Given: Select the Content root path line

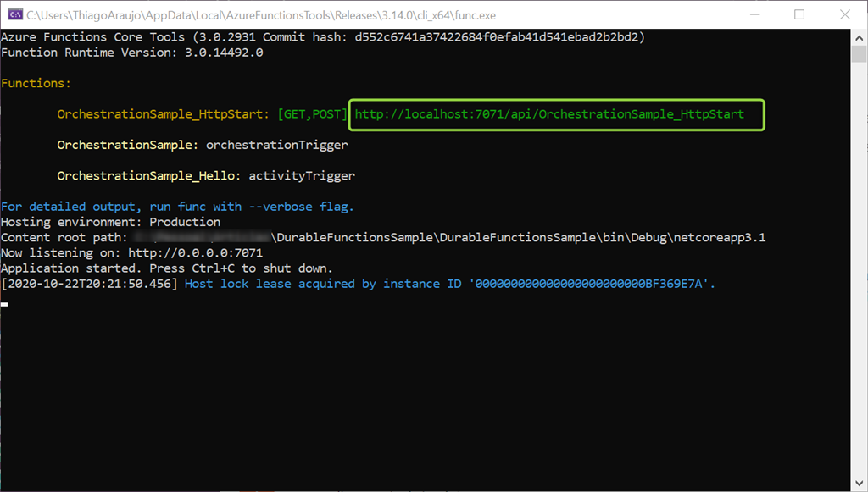Looking at the screenshot, I should pos(381,237).
